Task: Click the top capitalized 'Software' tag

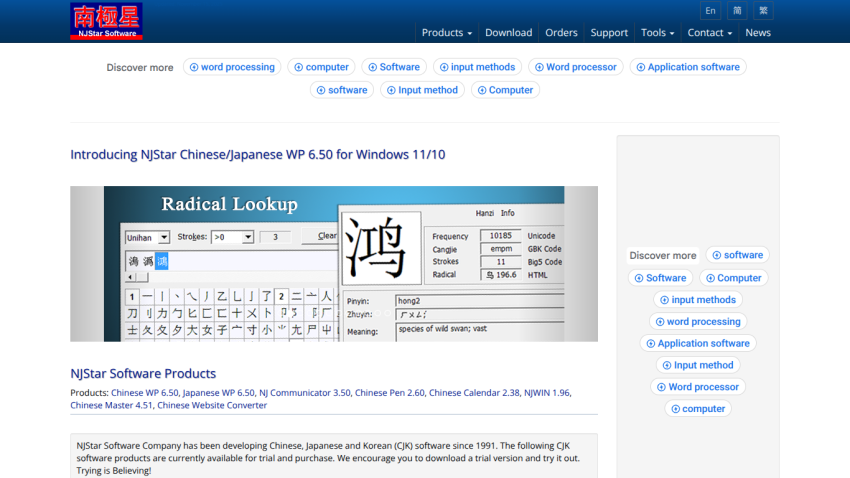Action: [394, 67]
